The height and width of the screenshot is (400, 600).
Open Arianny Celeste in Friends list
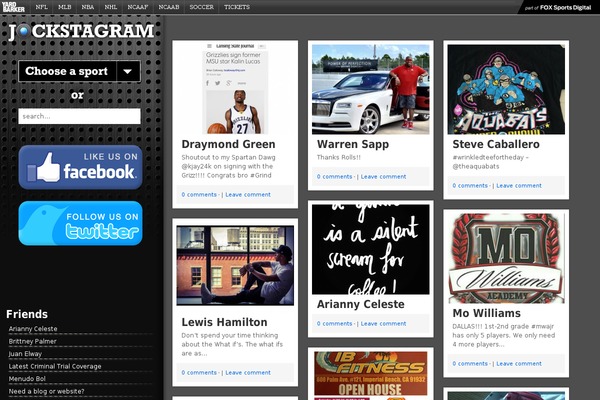click(x=33, y=329)
